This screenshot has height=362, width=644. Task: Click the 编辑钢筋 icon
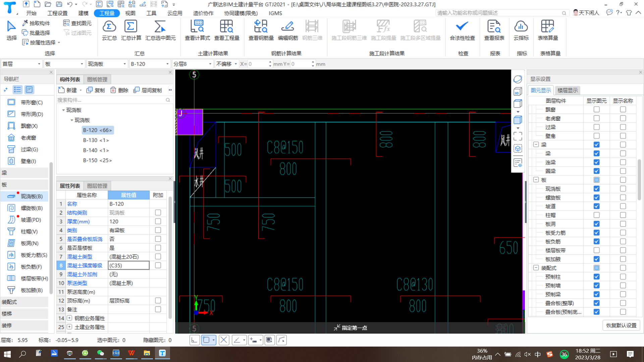[x=288, y=30]
